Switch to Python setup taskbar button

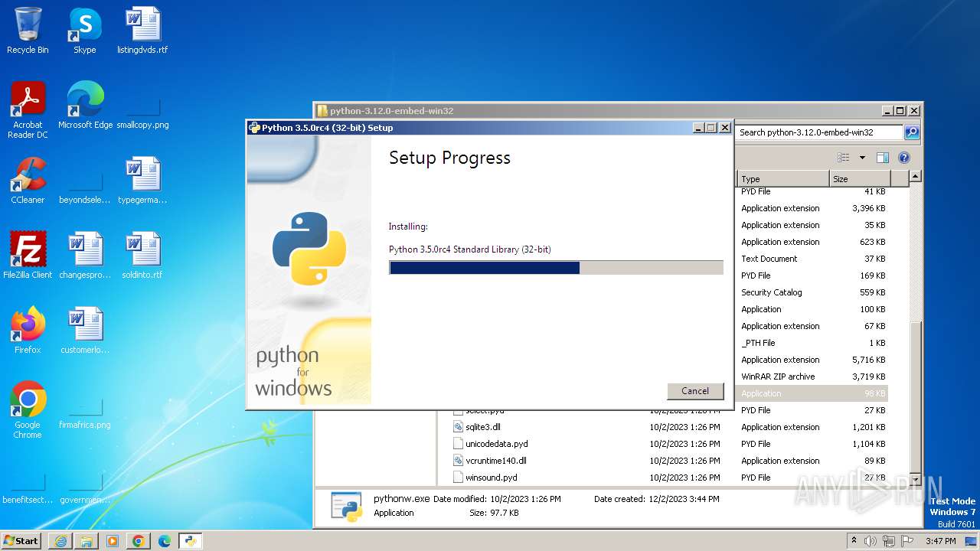(190, 541)
